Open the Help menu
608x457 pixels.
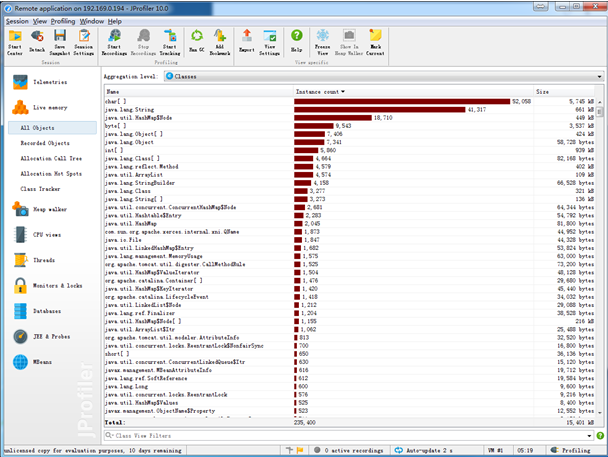coord(114,21)
